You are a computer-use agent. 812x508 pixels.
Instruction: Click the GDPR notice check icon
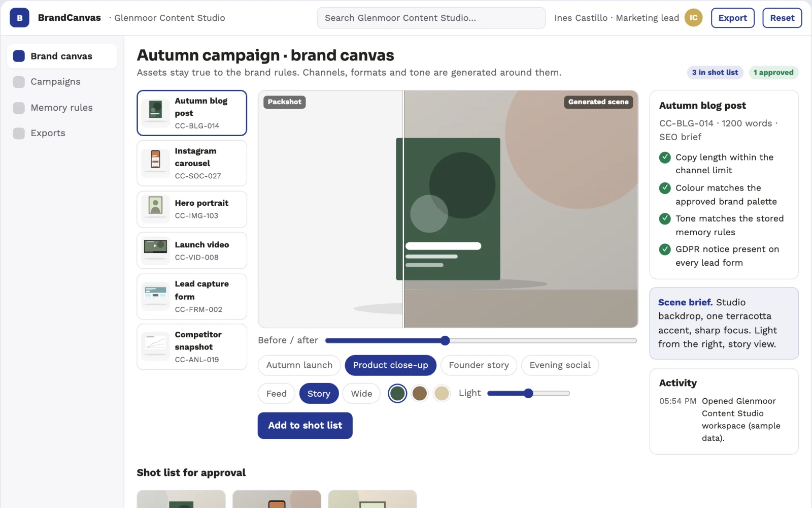[x=665, y=249]
